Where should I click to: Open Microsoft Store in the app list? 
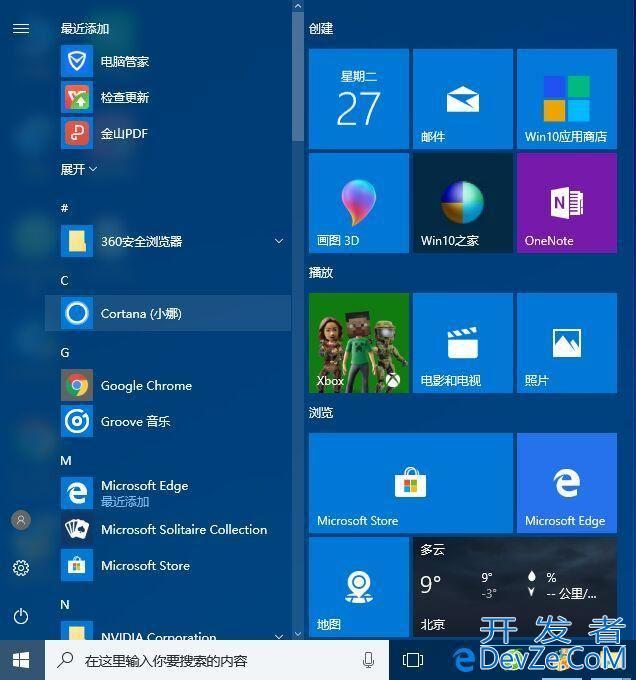(168, 565)
